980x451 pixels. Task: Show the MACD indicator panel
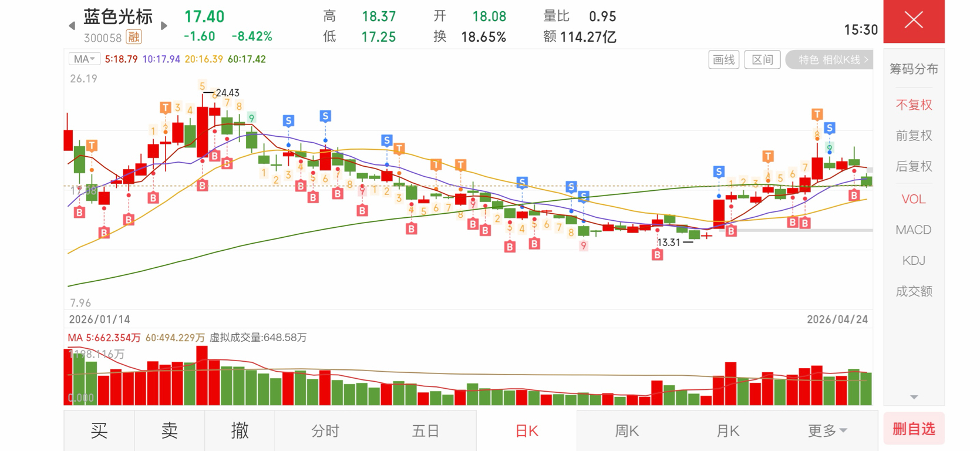pyautogui.click(x=914, y=230)
